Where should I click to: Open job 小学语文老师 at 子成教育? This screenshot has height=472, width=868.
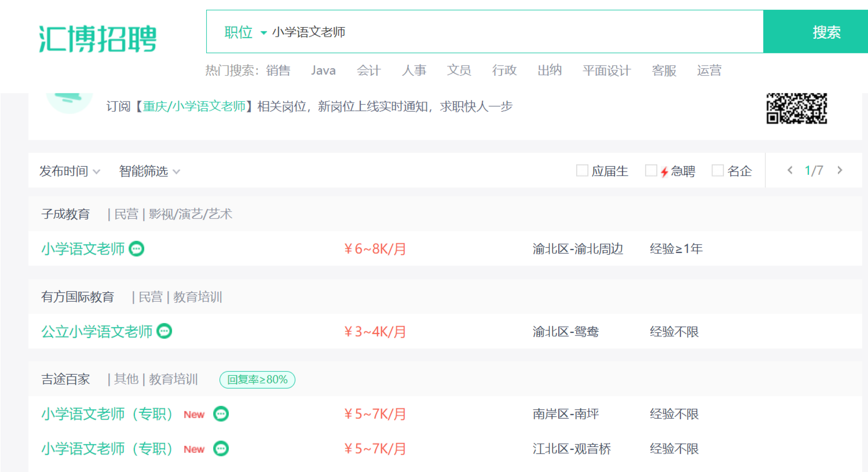pyautogui.click(x=83, y=249)
